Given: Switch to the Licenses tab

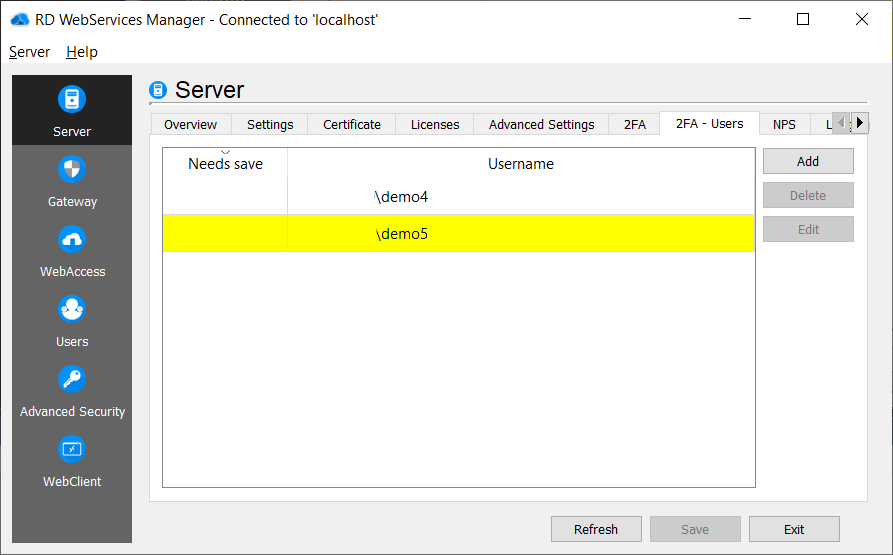Looking at the screenshot, I should click(x=435, y=124).
